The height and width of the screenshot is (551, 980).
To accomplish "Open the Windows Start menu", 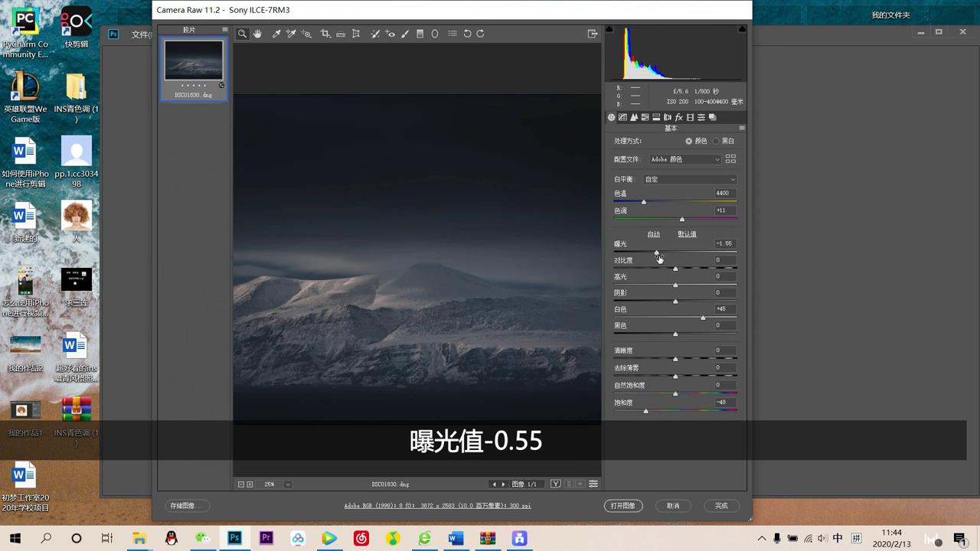I will coord(15,538).
